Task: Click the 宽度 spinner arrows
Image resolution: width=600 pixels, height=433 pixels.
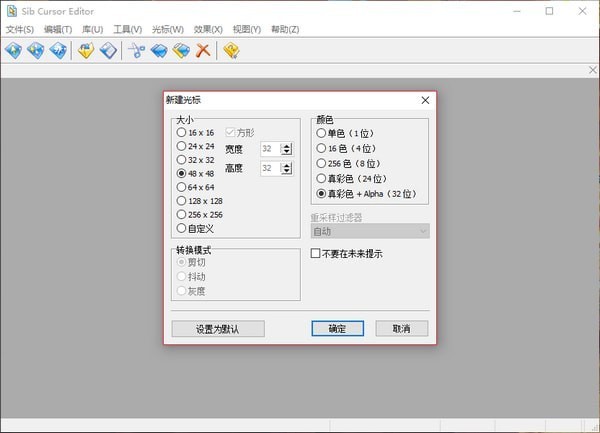Action: coord(287,148)
